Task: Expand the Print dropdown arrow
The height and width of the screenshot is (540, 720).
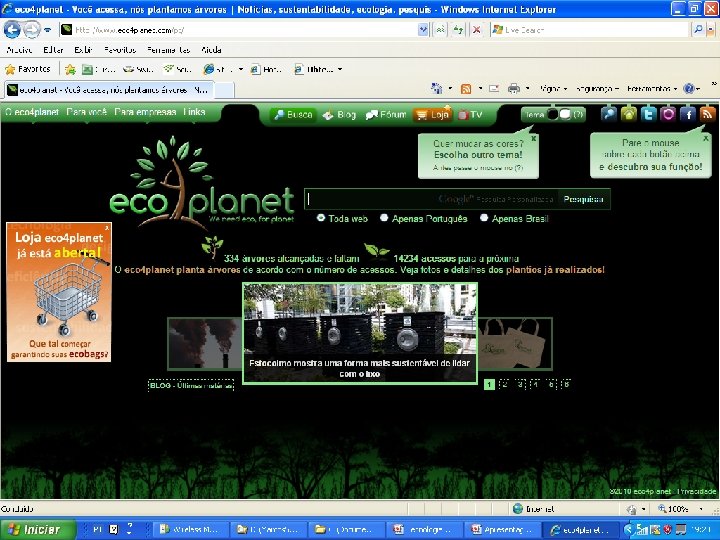Action: 528,88
